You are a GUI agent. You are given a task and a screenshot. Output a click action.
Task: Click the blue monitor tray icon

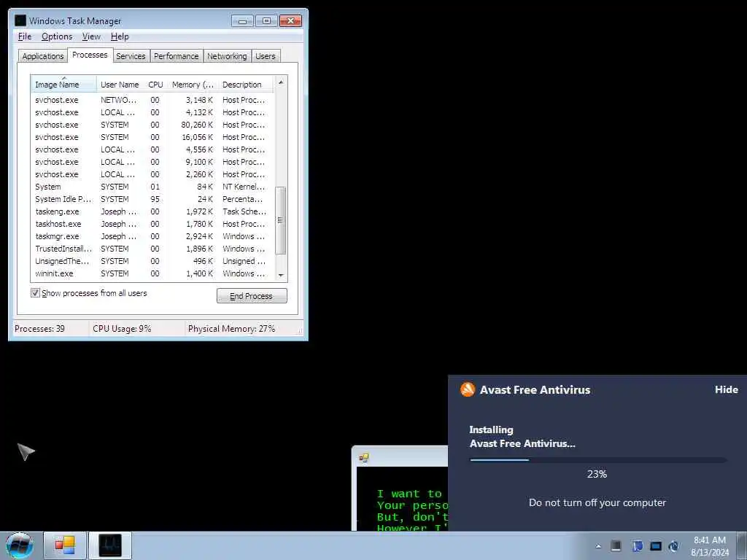click(656, 545)
